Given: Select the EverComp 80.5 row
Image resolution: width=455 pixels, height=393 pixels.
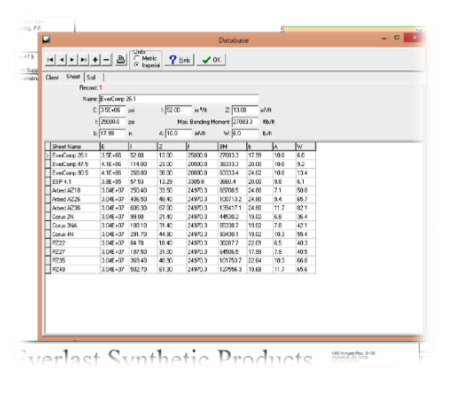Looking at the screenshot, I should tap(180, 173).
